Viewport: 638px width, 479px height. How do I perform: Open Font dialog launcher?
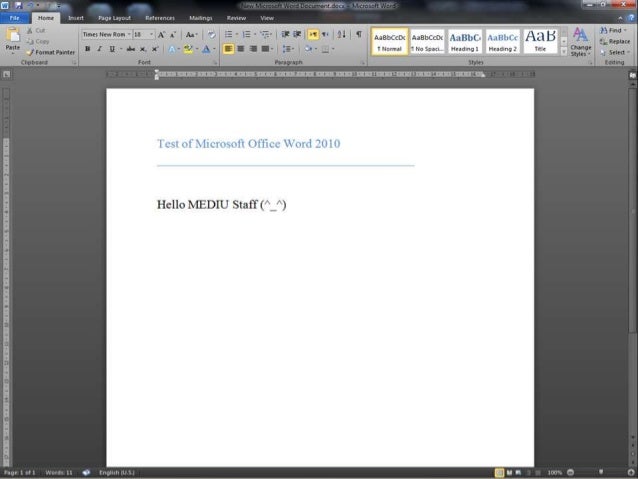tap(215, 63)
